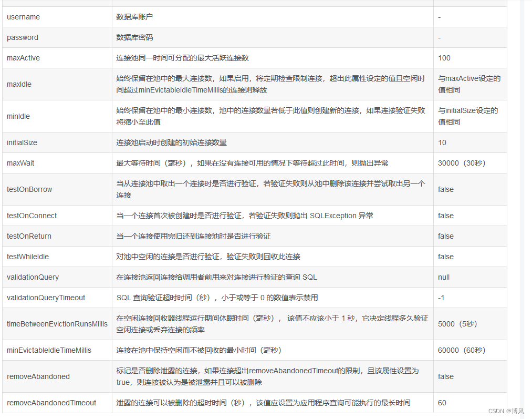This screenshot has width=532, height=419.
Task: Click the "数据库账户" description text
Action: tap(134, 17)
